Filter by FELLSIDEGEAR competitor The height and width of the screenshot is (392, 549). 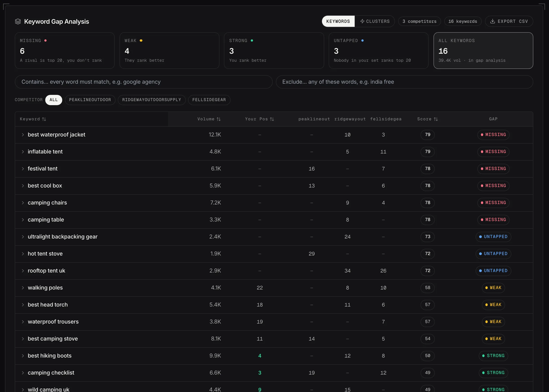tap(209, 100)
